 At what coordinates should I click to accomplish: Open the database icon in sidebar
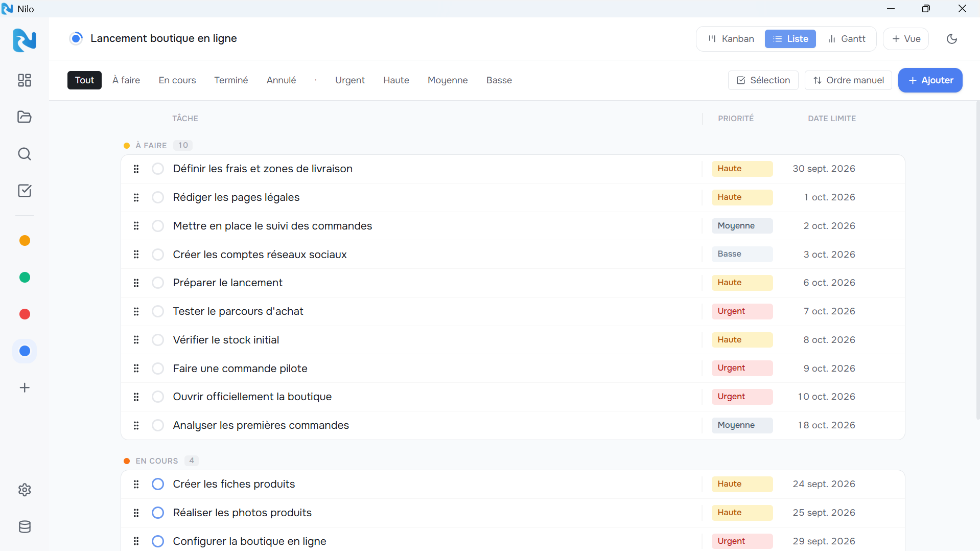[25, 527]
